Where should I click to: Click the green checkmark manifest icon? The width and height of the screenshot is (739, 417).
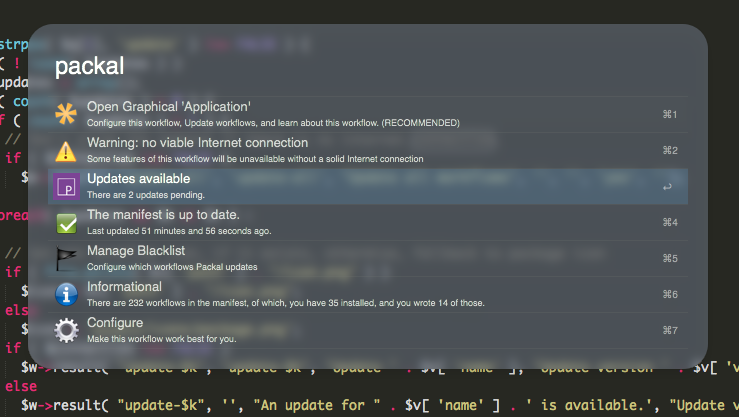[x=66, y=222]
